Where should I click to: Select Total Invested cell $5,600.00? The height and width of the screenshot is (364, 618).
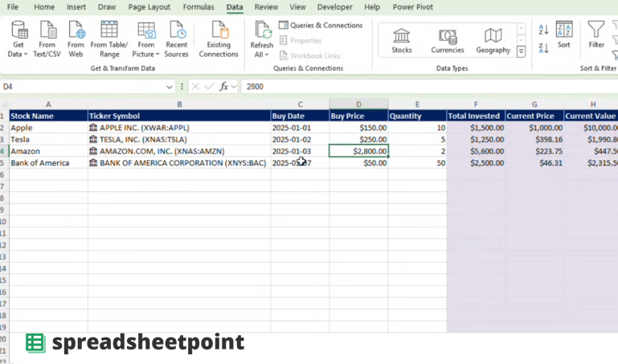(476, 151)
